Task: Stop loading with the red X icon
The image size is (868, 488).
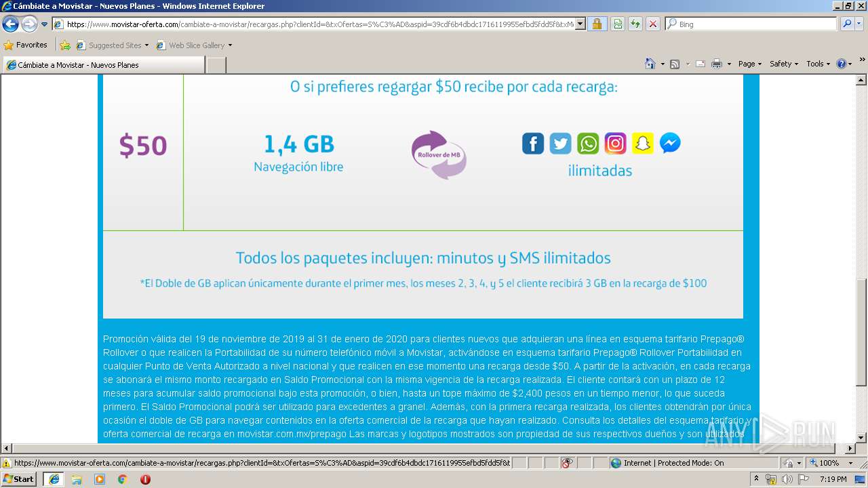Action: (652, 24)
